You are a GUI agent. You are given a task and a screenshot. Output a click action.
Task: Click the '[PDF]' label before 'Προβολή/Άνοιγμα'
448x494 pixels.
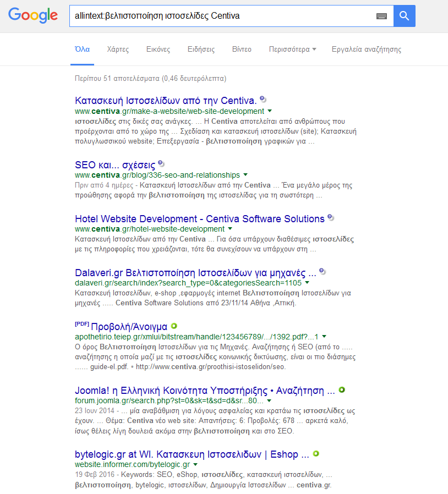click(82, 324)
